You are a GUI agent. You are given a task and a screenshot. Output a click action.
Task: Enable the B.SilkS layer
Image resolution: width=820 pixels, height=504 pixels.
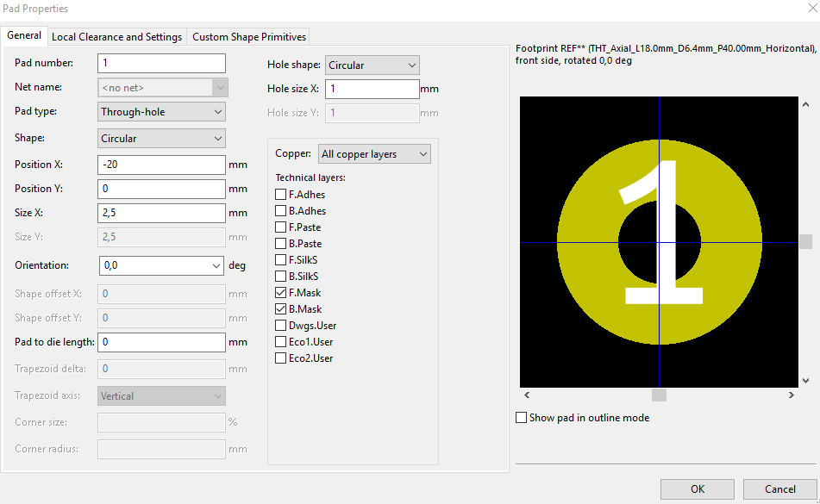pyautogui.click(x=280, y=276)
